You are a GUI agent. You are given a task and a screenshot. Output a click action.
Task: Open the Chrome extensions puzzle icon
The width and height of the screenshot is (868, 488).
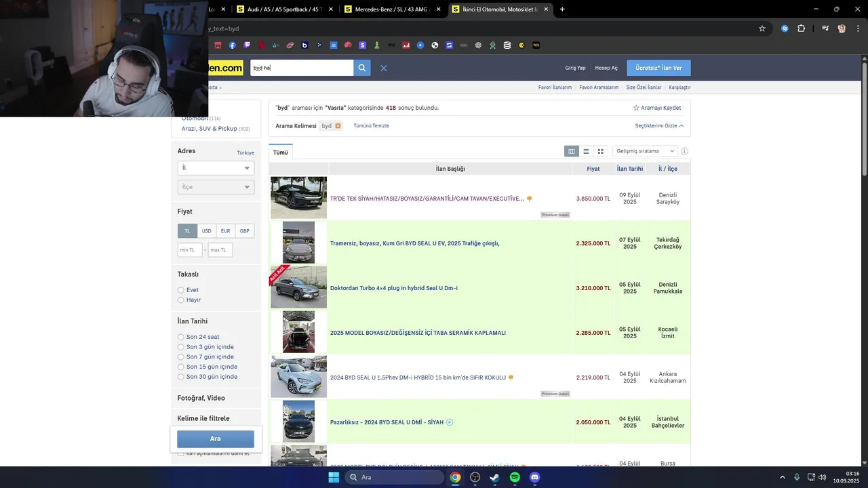click(802, 28)
